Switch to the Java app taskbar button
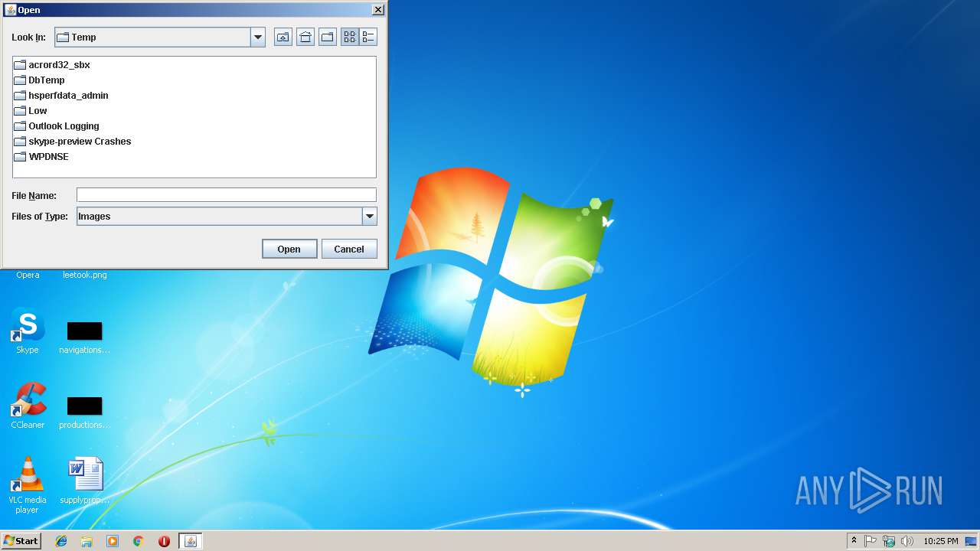 tap(191, 541)
